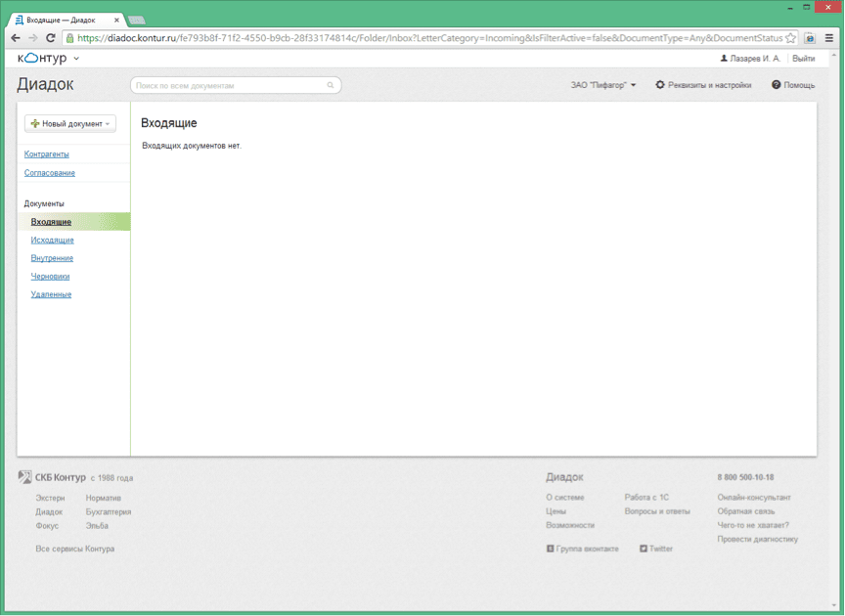Bookmark this page with the star icon

click(790, 38)
